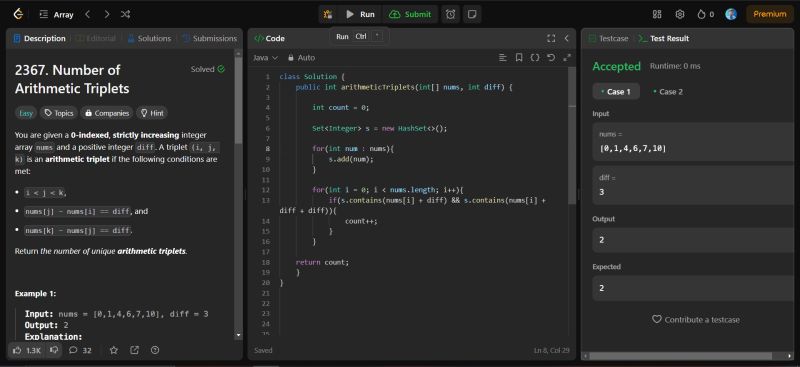
Task: Open the notes icon
Action: [472, 14]
